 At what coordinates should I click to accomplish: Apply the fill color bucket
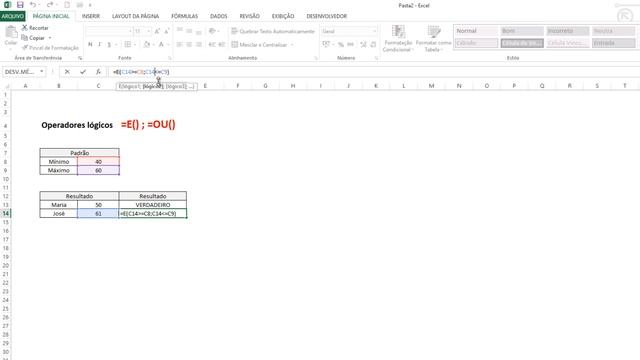pos(147,44)
